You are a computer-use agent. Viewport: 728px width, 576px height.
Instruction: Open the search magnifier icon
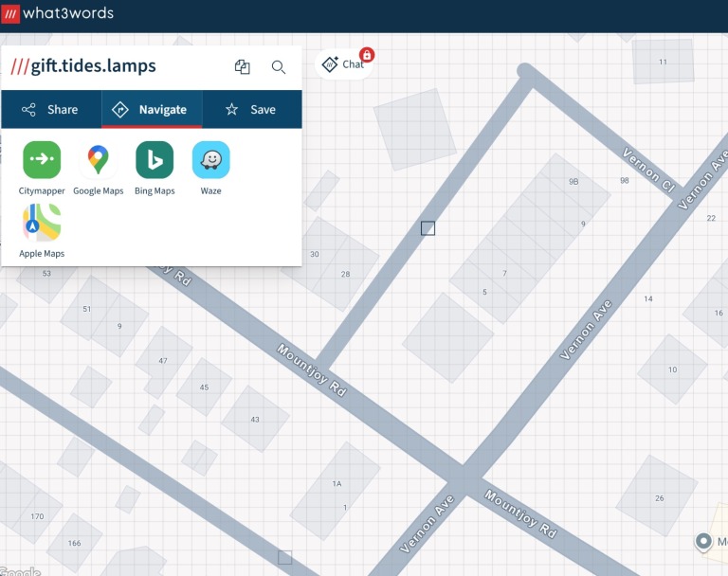(279, 66)
